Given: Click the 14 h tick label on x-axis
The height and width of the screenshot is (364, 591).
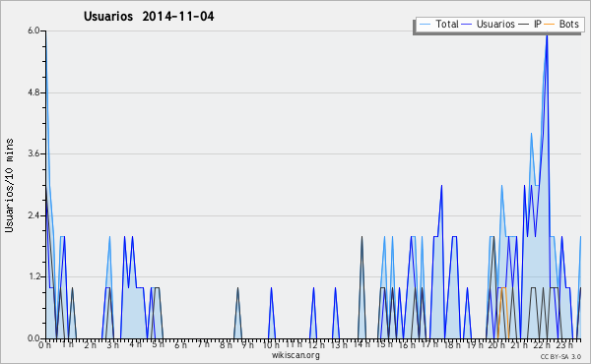Looking at the screenshot, I should (x=361, y=344).
